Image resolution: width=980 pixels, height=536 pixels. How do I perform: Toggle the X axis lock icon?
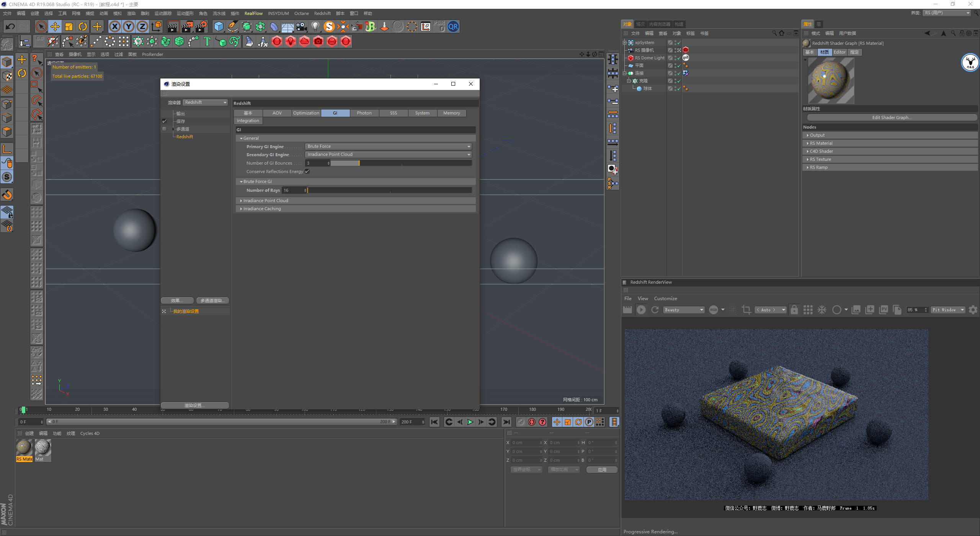114,26
